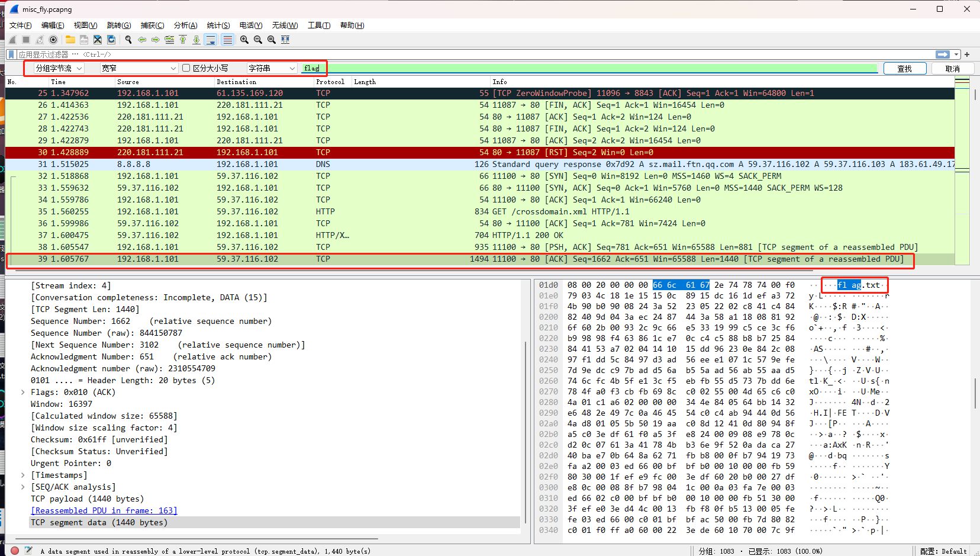Click the 配置: Default profile status
The width and height of the screenshot is (980, 556).
(943, 551)
